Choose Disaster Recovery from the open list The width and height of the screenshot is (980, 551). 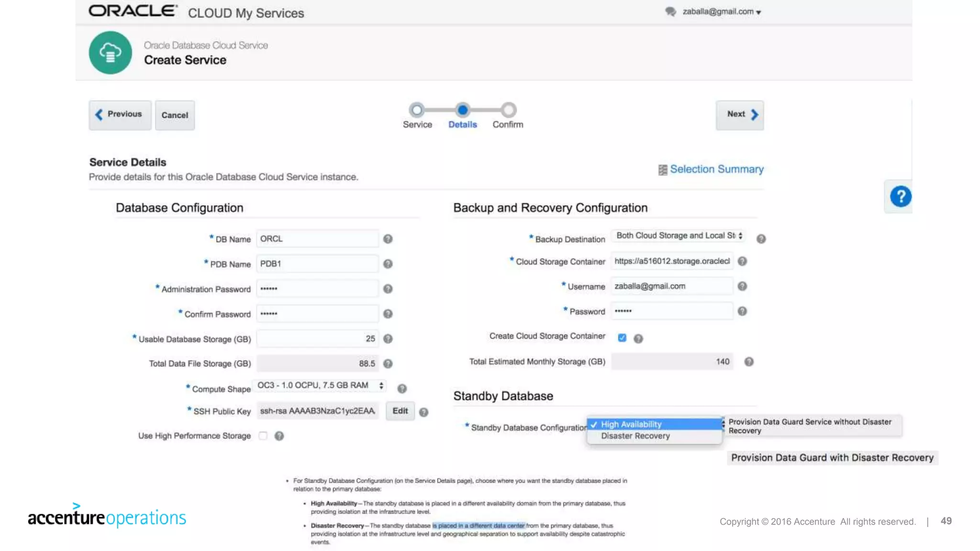coord(635,436)
